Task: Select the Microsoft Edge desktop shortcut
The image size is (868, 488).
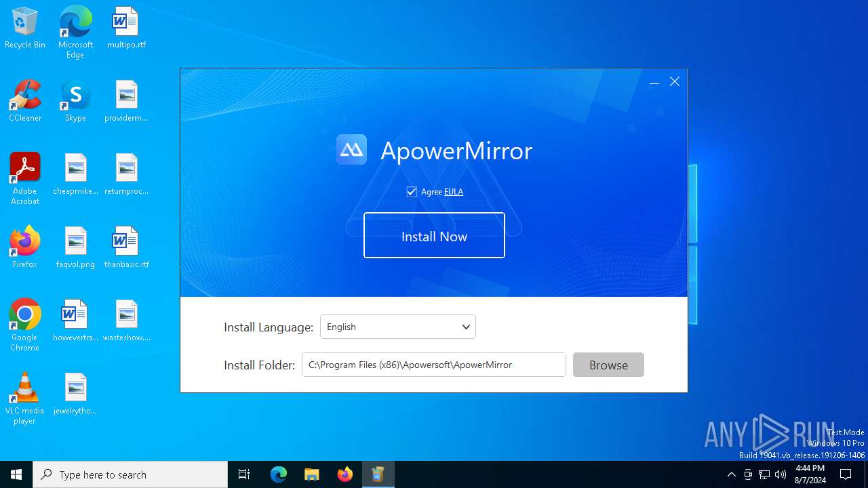Action: click(x=75, y=33)
